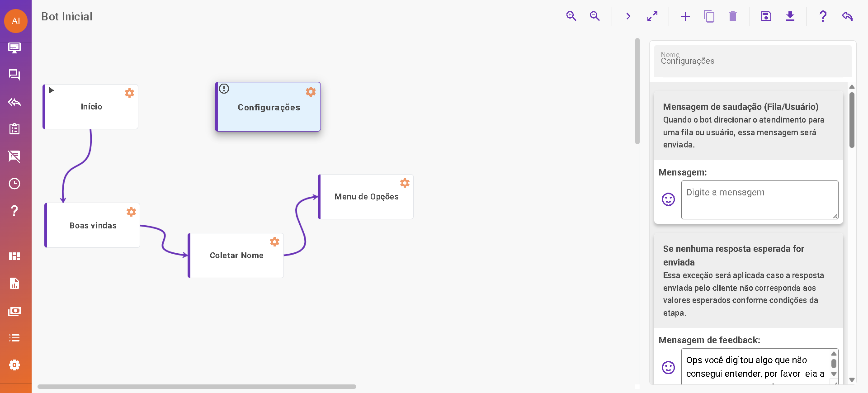The height and width of the screenshot is (393, 868).
Task: Open emoji picker for feedback message
Action: [x=668, y=367]
